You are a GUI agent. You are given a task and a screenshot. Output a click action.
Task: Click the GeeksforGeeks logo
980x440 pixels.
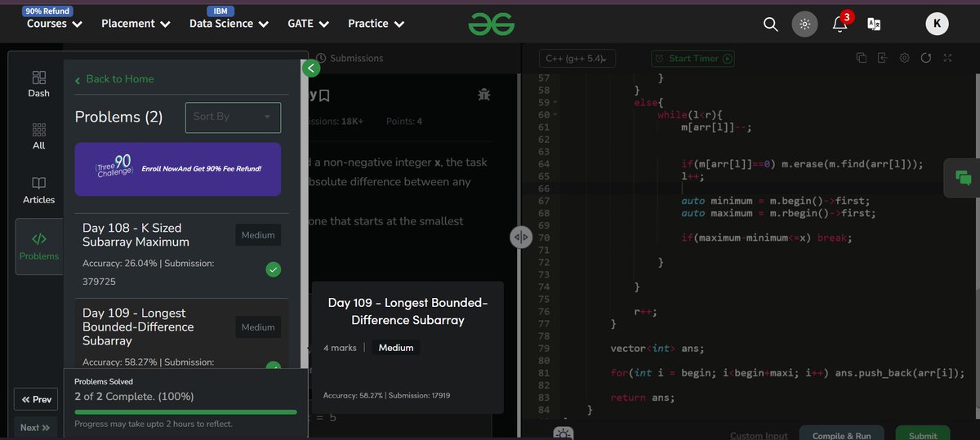(x=492, y=24)
